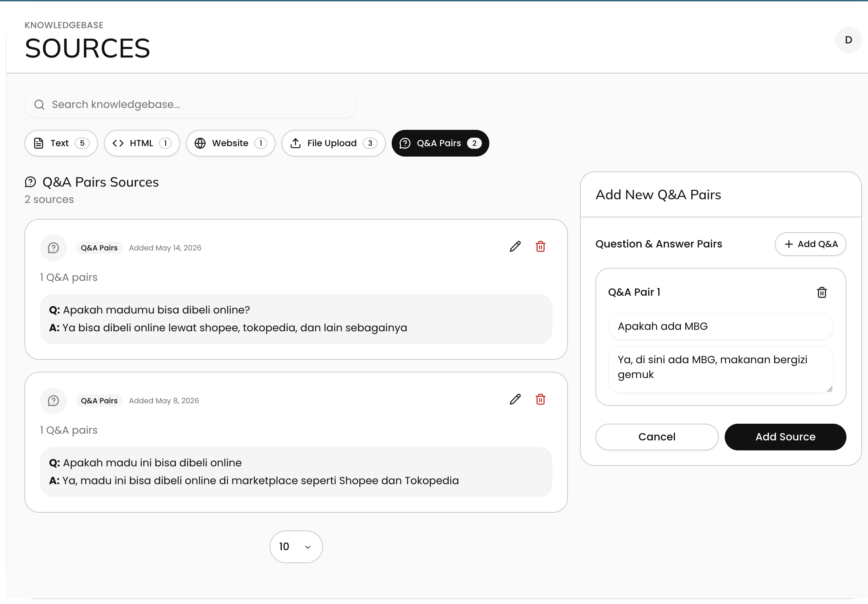
Task: Switch to the Website sources tab
Action: click(x=231, y=143)
